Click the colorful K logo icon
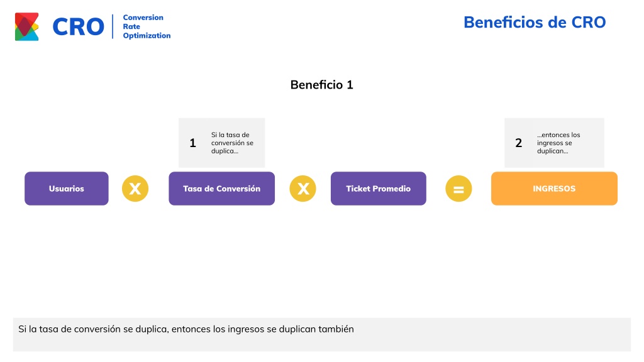The image size is (644, 362). point(26,26)
